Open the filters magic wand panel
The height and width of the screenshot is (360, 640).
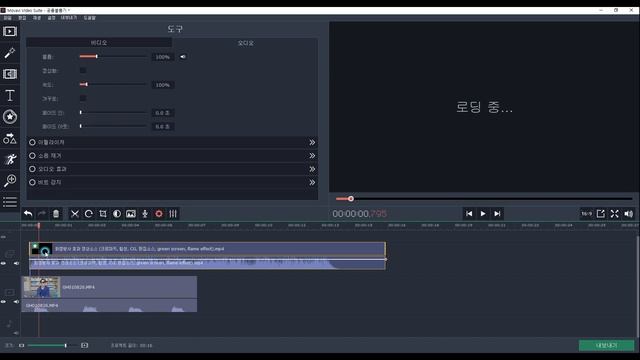pos(10,53)
